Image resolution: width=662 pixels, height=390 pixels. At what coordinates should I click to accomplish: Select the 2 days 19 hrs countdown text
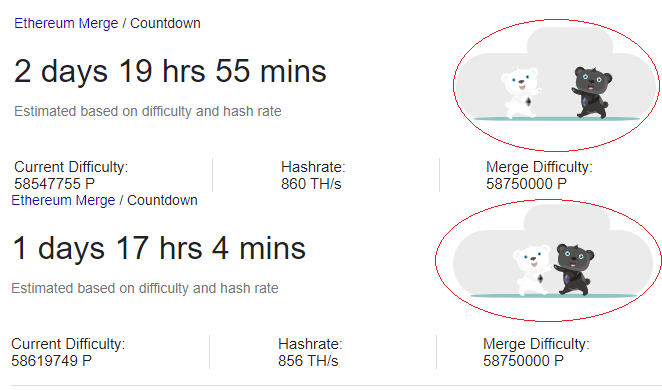click(x=170, y=71)
